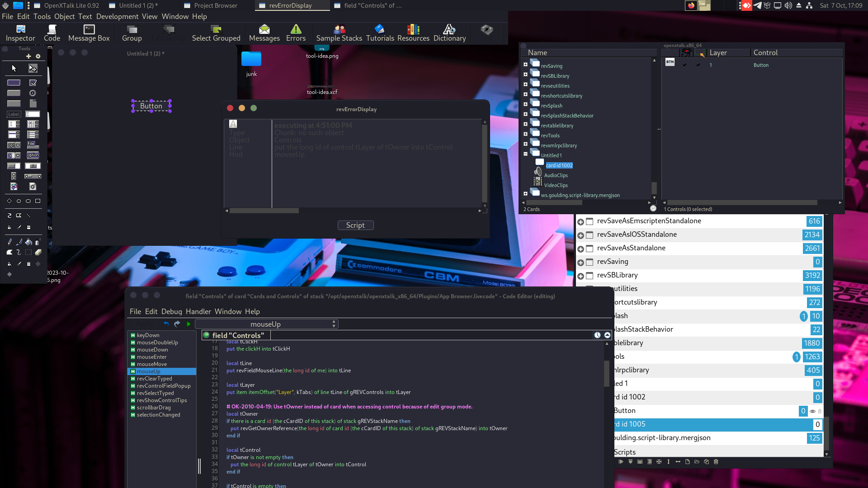Screen dimensions: 868x488
Task: Open Sample Stacks from toolbar
Action: 339,33
